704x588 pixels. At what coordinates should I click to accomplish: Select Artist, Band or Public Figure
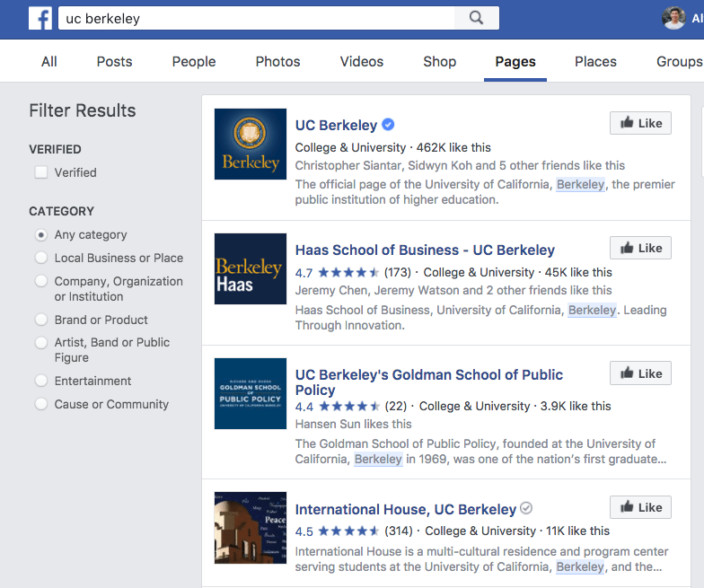point(41,343)
